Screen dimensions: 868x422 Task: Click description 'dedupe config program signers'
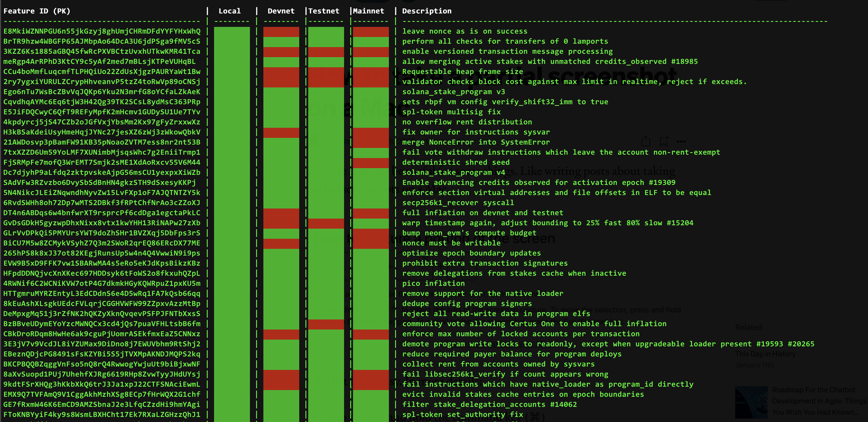467,304
